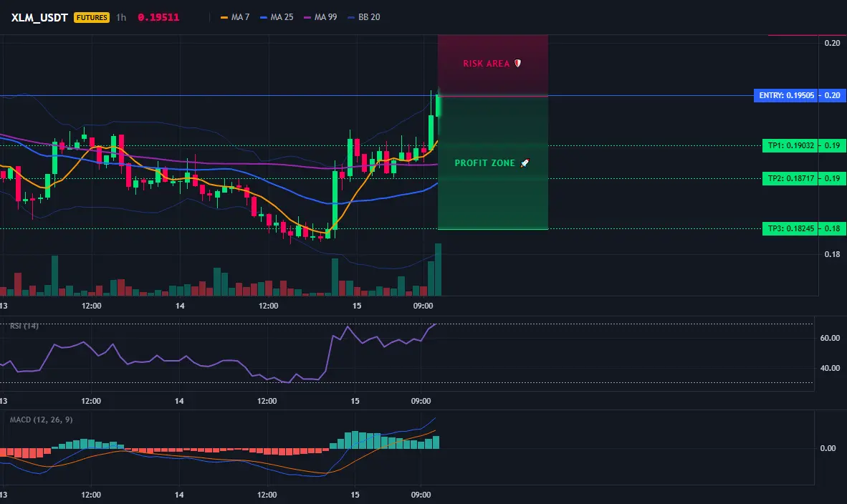Click the 14 date label under the volume bars
Image resolution: width=847 pixels, height=504 pixels.
180,306
